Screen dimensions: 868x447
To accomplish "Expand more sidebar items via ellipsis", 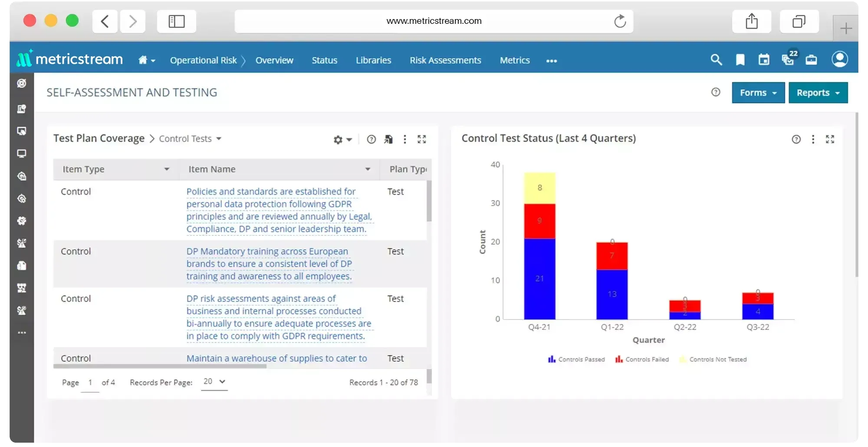I will [22, 333].
